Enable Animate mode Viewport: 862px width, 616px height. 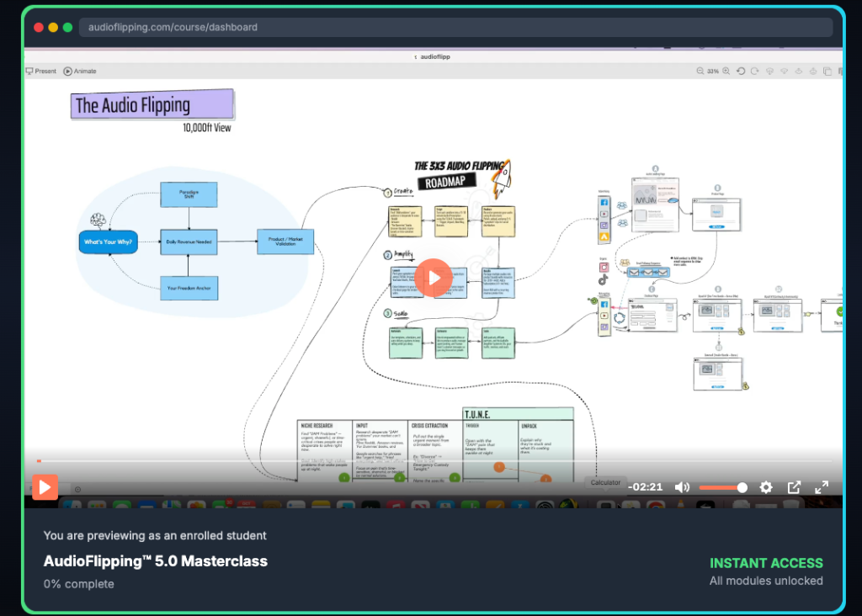(79, 71)
